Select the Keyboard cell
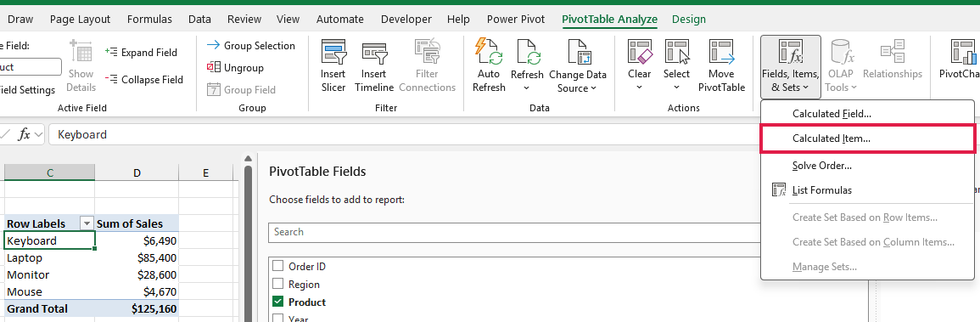This screenshot has height=322, width=980. 49,240
